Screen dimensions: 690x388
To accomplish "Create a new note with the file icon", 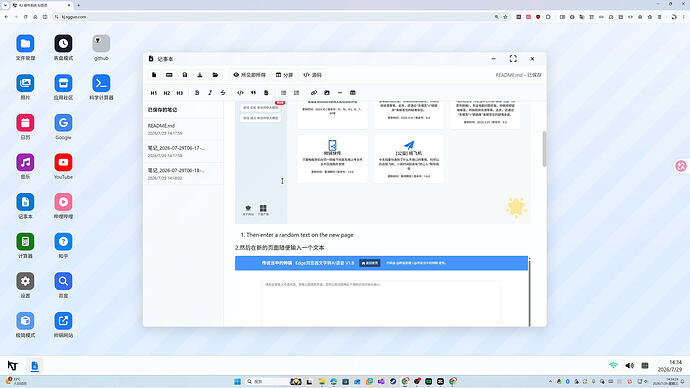I will [x=154, y=75].
